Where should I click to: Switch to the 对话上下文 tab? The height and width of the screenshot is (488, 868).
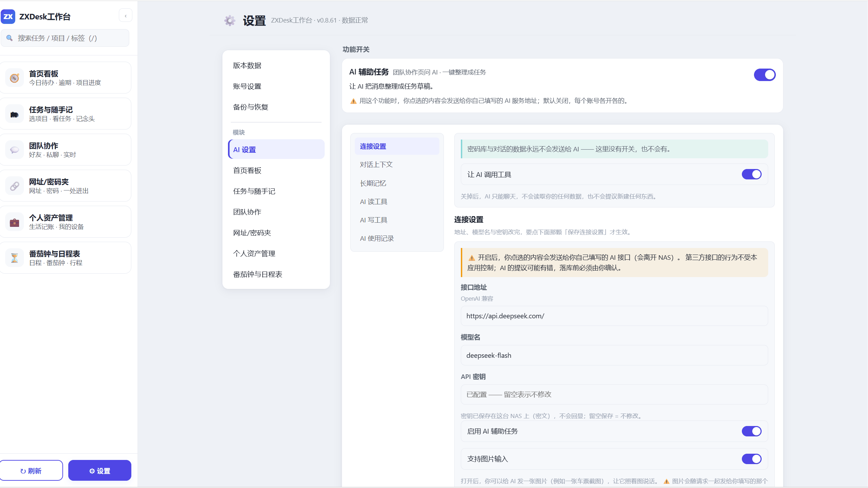[397, 165]
